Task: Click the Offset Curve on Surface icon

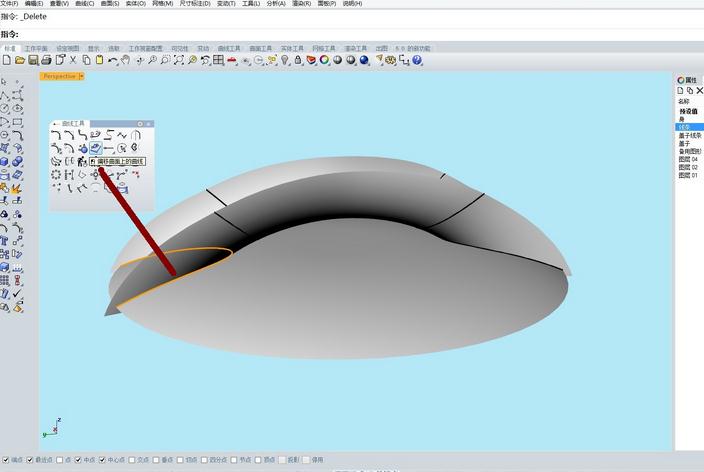Action: pyautogui.click(x=96, y=148)
